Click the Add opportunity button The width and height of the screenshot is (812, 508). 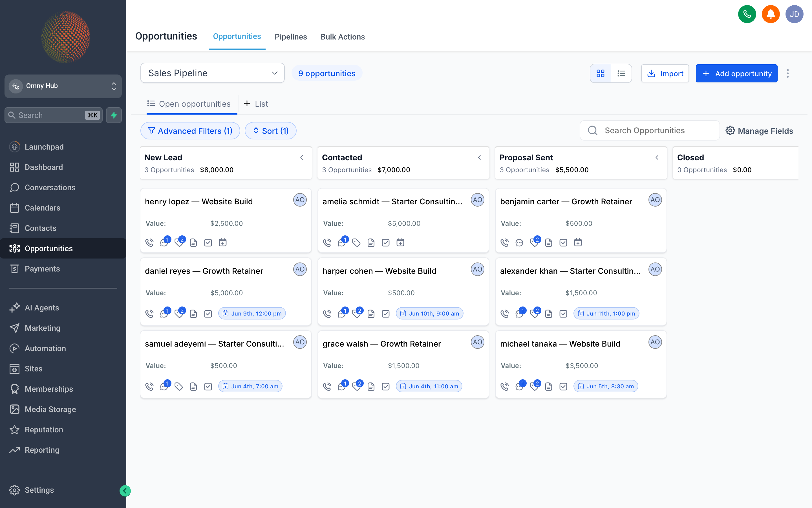pyautogui.click(x=736, y=74)
